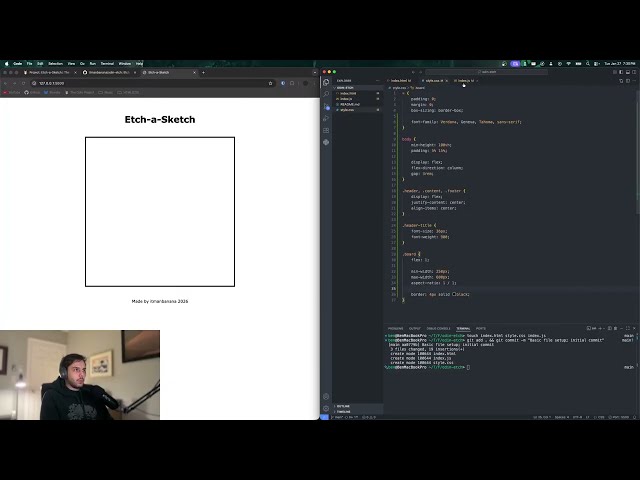Open the Terminal menu in menu bar

[x=107, y=64]
